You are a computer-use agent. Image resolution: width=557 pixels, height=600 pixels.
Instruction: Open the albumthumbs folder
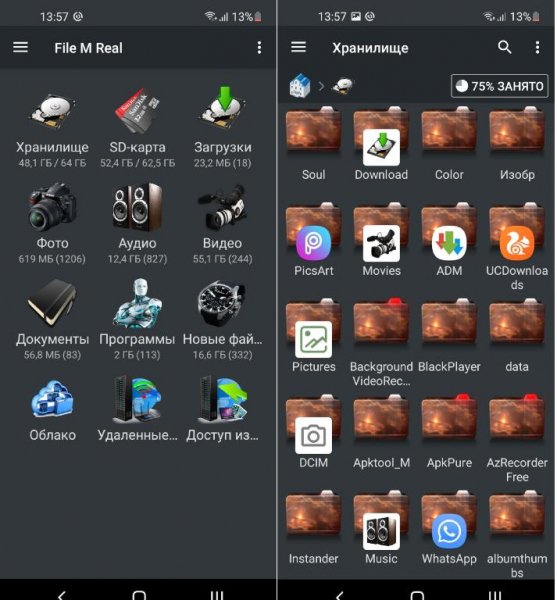[517, 516]
